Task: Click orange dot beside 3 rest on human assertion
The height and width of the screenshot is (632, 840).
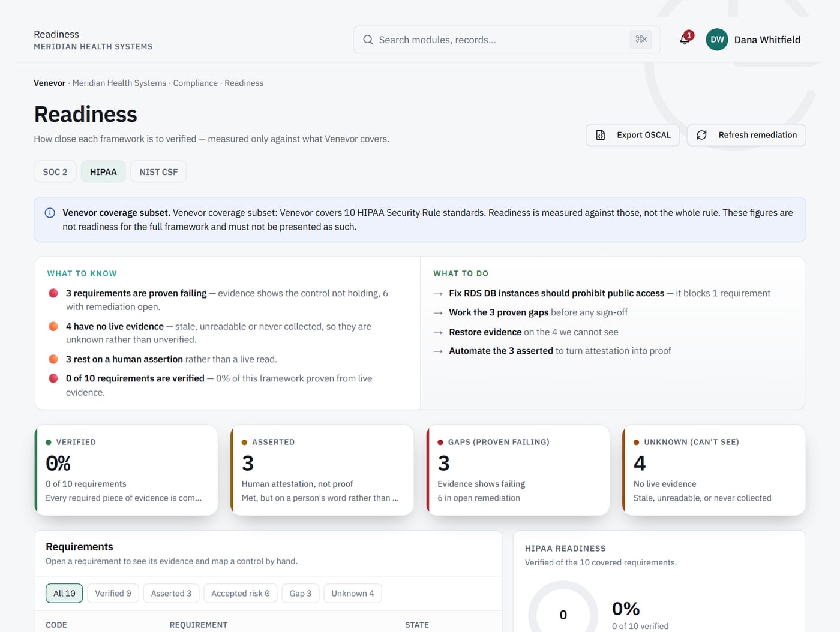Action: (53, 359)
